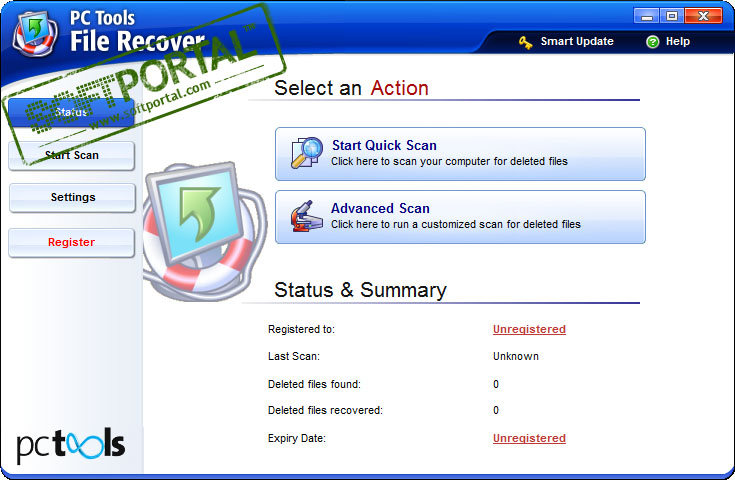Click the Deleted files recovered count 0
The image size is (735, 480).
click(496, 410)
